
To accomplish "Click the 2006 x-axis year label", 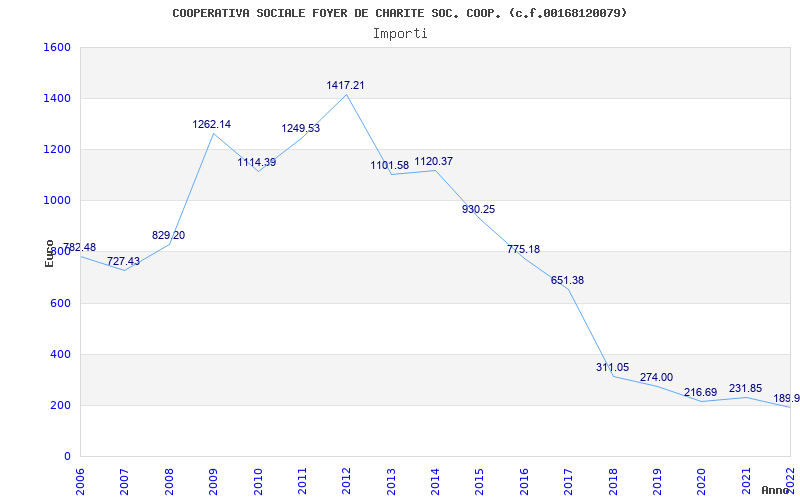I will coord(80,481).
